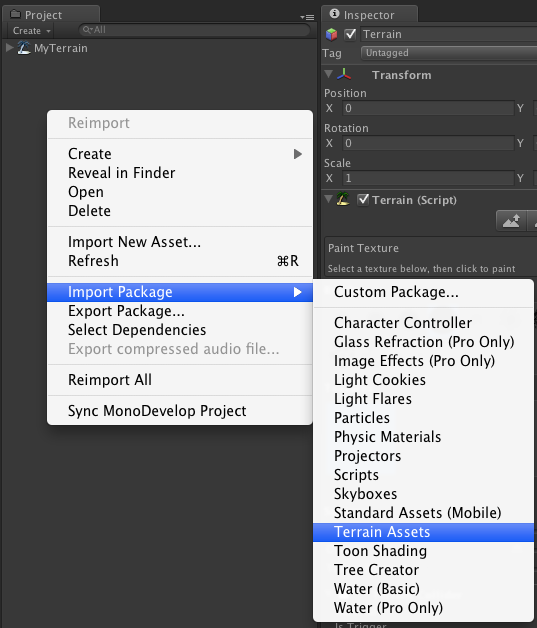Toggle the Terrain object active checkbox

point(350,34)
